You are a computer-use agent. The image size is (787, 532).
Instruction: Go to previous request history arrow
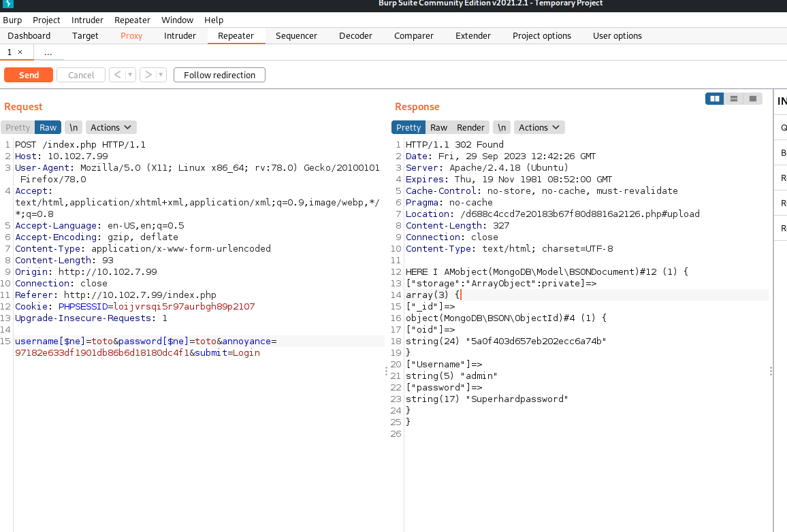[x=118, y=75]
